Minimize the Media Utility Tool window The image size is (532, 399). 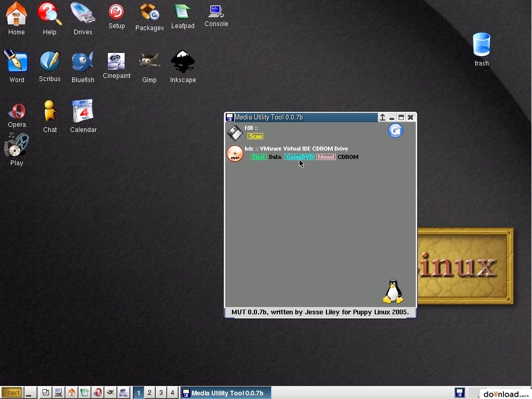click(392, 117)
